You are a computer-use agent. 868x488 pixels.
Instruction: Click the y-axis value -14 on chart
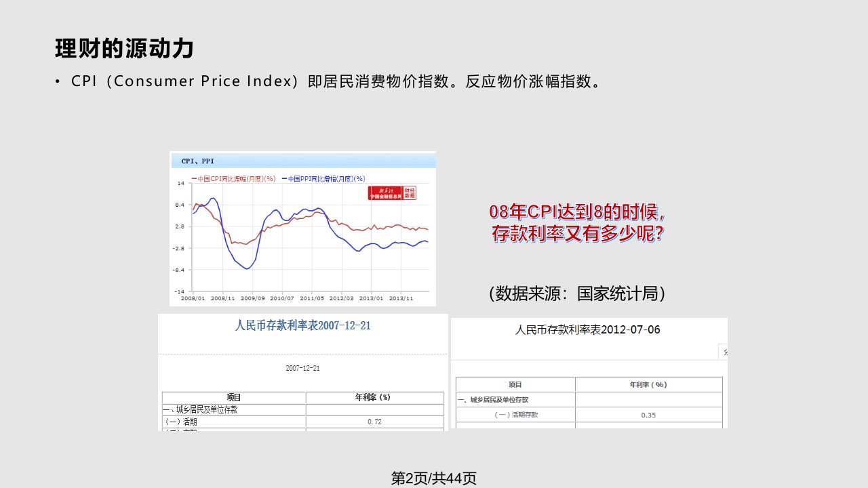click(x=180, y=291)
